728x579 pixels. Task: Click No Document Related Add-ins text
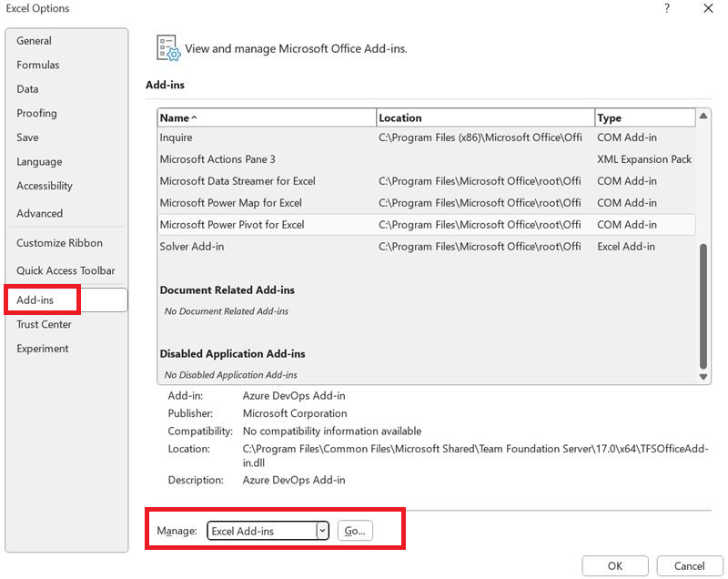[x=226, y=311]
